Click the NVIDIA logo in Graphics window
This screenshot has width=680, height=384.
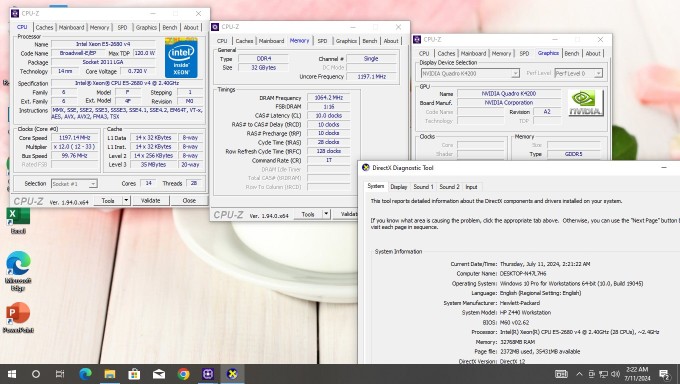point(585,103)
